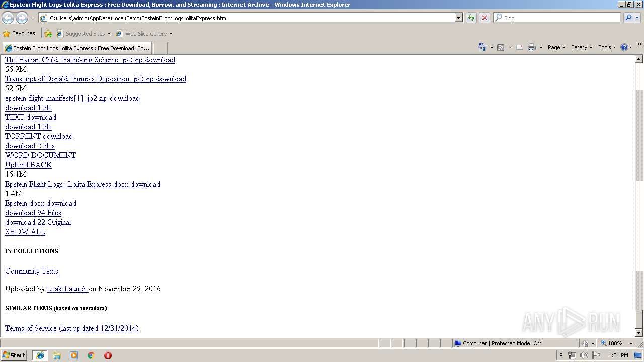Expand command bar overflow chevron
This screenshot has height=362, width=644.
[639, 45]
